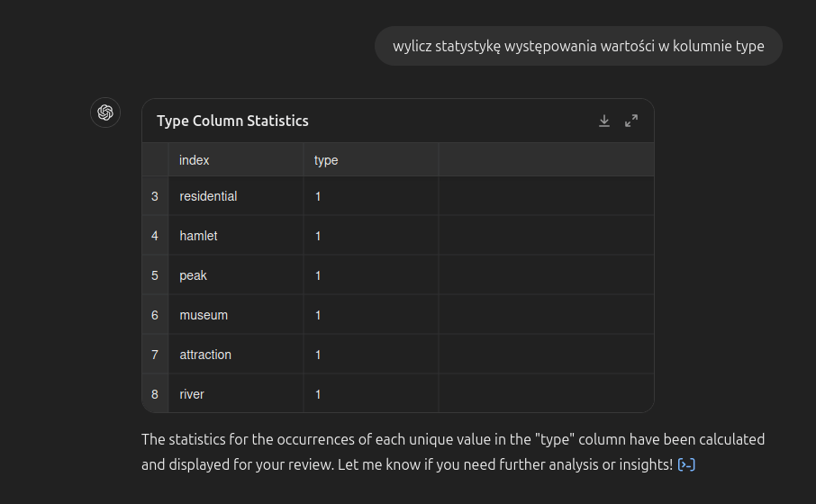816x504 pixels.
Task: Click the ChatGPT assistant avatar icon
Action: [x=105, y=112]
